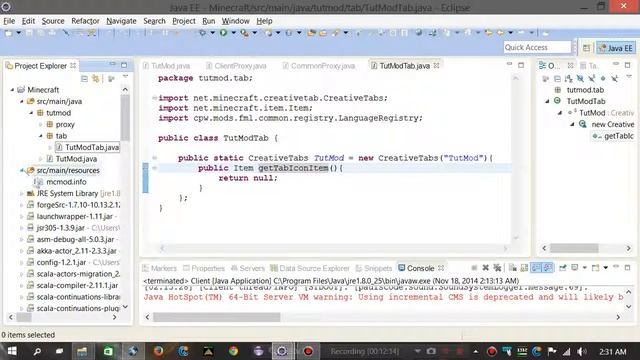Click the Pin Console icon
The width and height of the screenshot is (640, 360).
pos(563,268)
